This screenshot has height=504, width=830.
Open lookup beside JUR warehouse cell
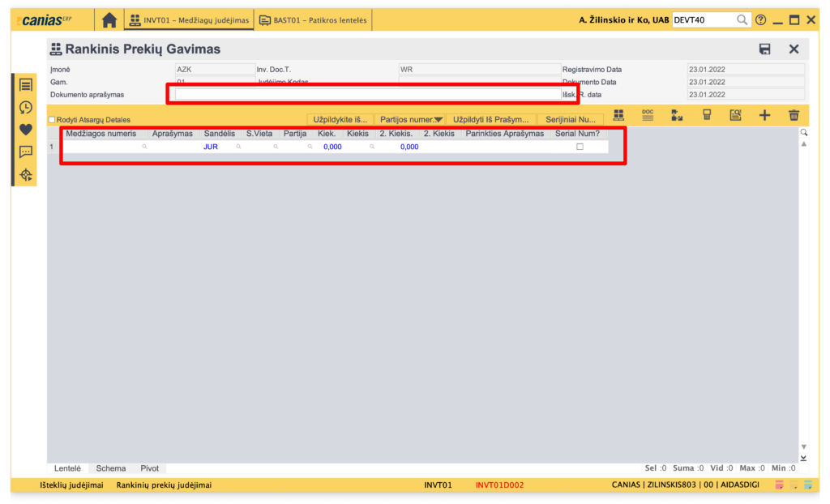pyautogui.click(x=238, y=147)
